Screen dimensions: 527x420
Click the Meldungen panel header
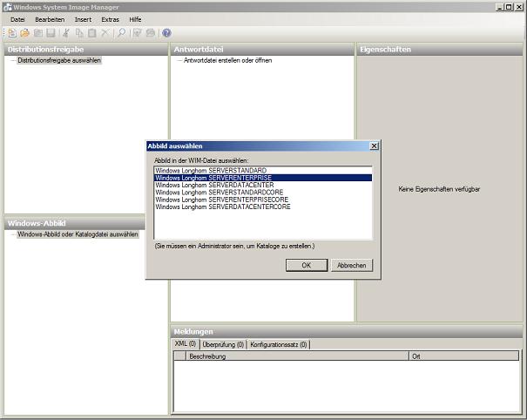(x=347, y=332)
